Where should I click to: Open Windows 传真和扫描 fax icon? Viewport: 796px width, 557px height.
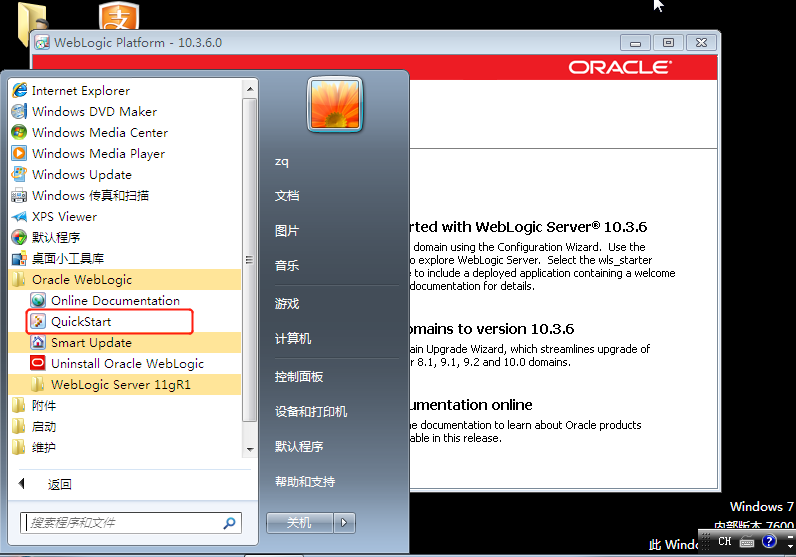coord(19,195)
